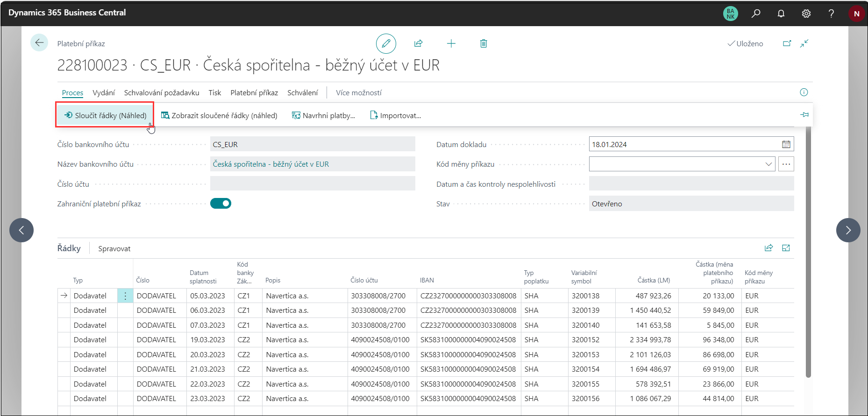Expand Řádky section to full view
868x416 pixels.
786,248
